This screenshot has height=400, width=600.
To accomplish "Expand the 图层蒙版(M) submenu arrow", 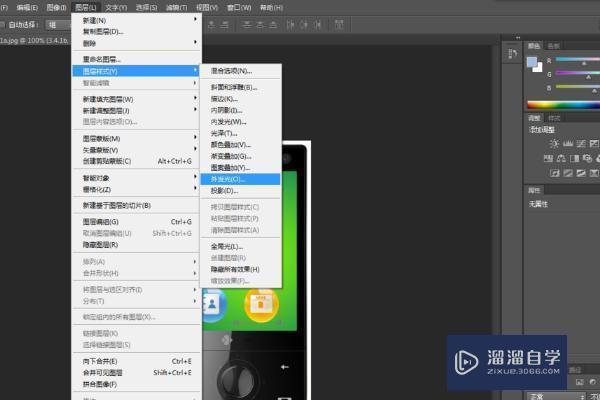I will [x=195, y=137].
